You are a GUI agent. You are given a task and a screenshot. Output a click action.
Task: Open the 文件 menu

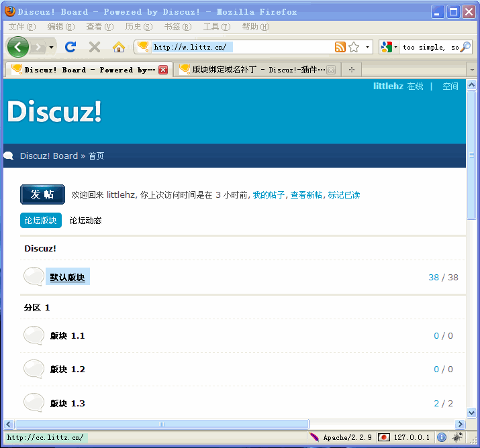pos(22,27)
